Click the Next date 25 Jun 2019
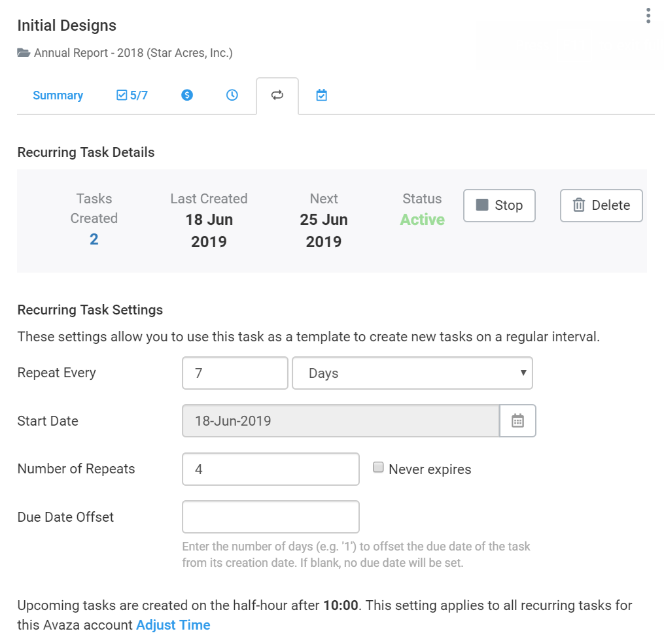The height and width of the screenshot is (644, 664). tap(324, 231)
